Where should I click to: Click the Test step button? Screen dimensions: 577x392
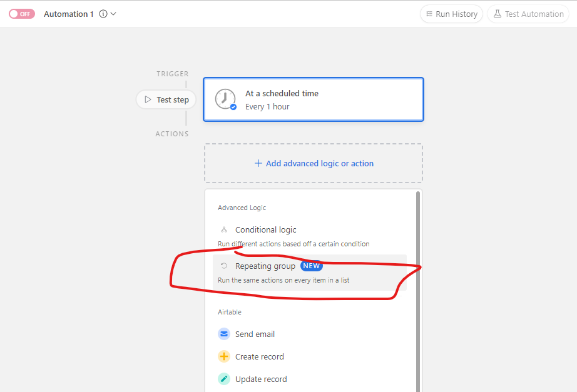click(x=166, y=99)
